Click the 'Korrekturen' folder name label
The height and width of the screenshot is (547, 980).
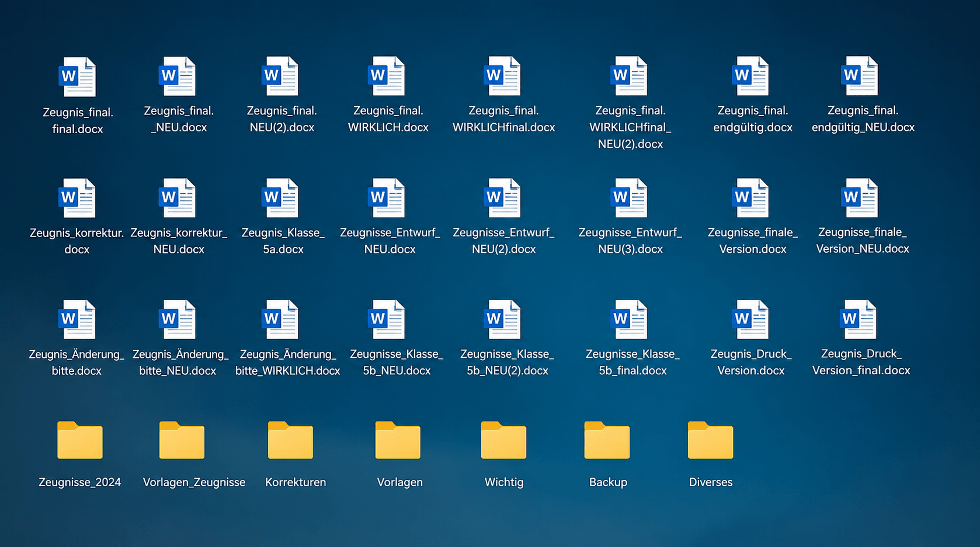click(296, 482)
